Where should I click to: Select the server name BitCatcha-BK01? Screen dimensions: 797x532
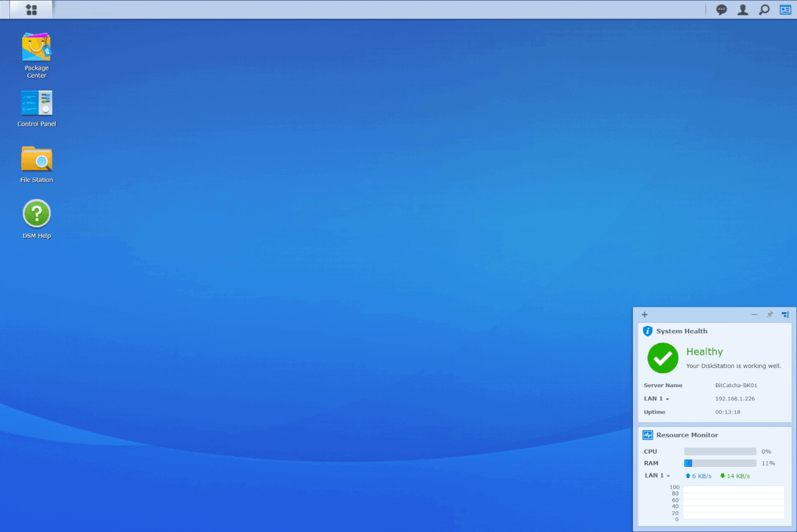point(736,385)
